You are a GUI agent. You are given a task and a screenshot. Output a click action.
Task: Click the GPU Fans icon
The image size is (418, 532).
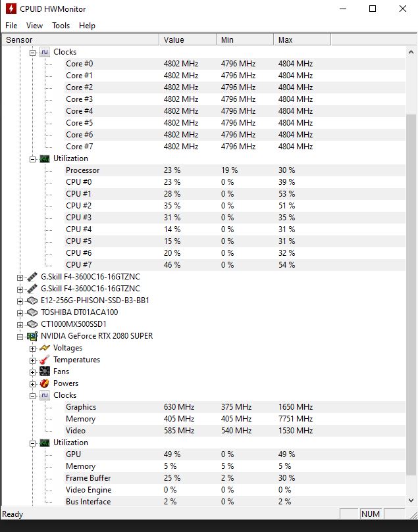pyautogui.click(x=45, y=372)
